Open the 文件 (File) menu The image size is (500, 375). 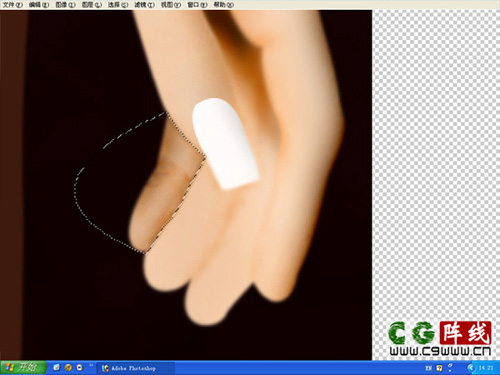point(13,5)
